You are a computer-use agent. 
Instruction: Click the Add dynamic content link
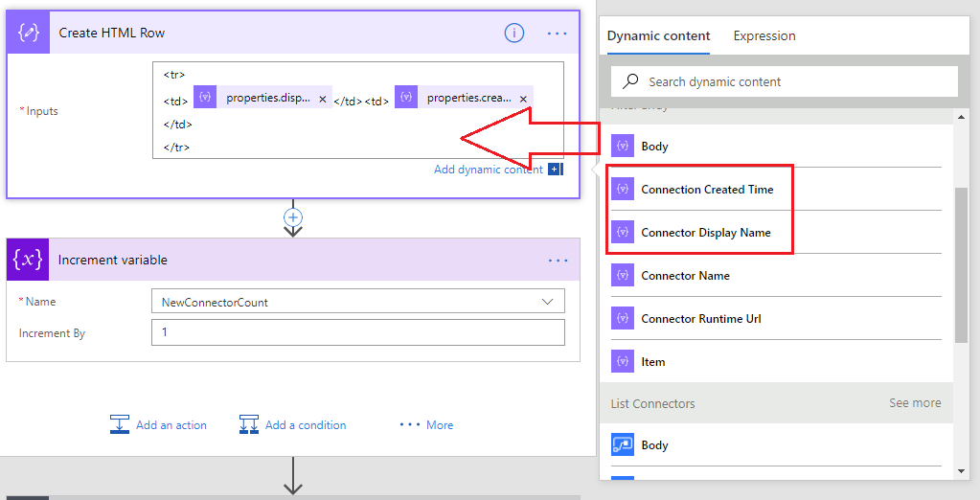pyautogui.click(x=489, y=170)
